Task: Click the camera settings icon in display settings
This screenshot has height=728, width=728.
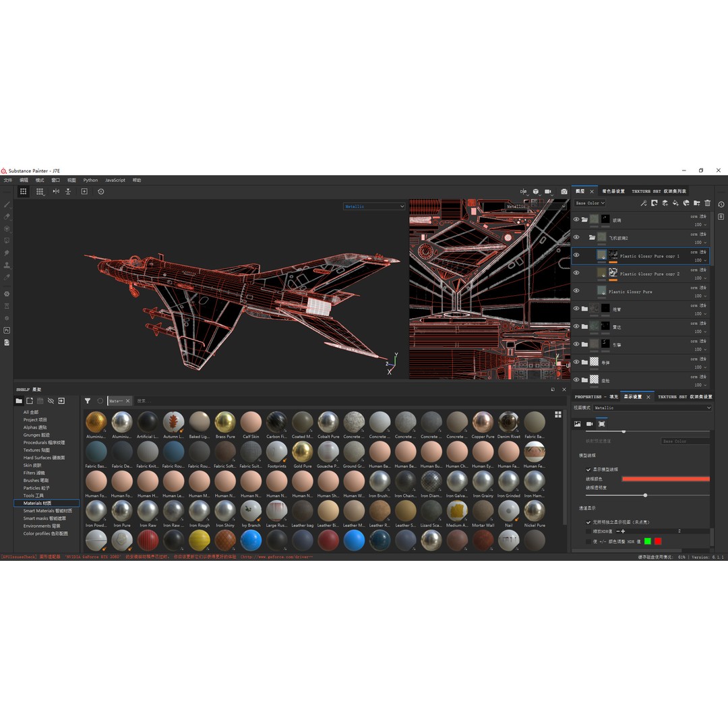Action: pos(590,424)
